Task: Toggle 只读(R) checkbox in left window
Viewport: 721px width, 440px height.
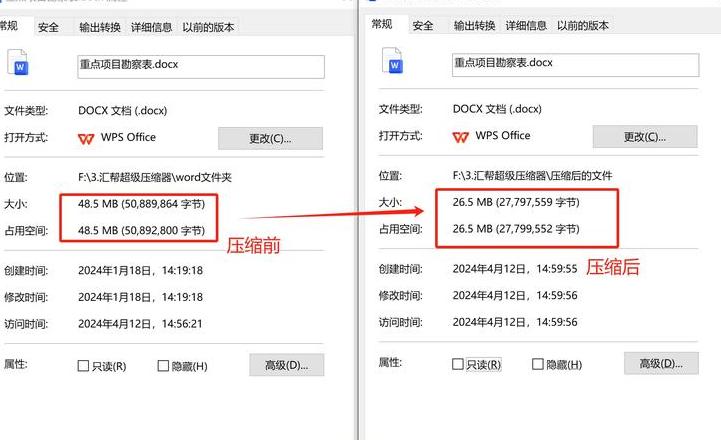Action: (83, 366)
